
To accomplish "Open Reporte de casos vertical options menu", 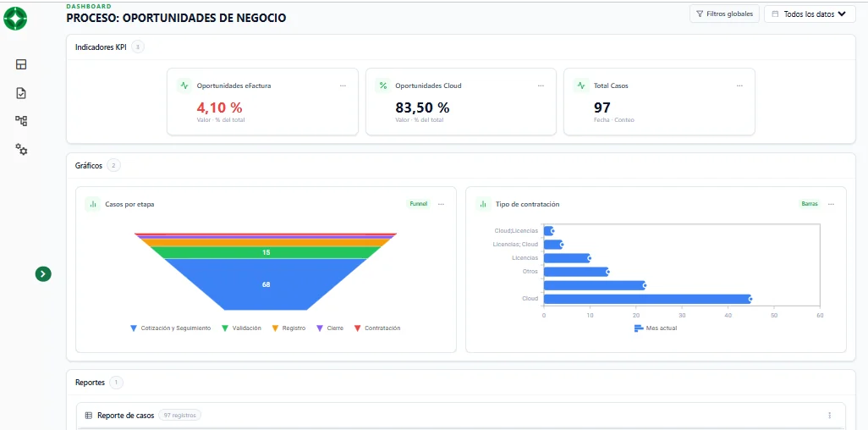I will click(x=829, y=415).
